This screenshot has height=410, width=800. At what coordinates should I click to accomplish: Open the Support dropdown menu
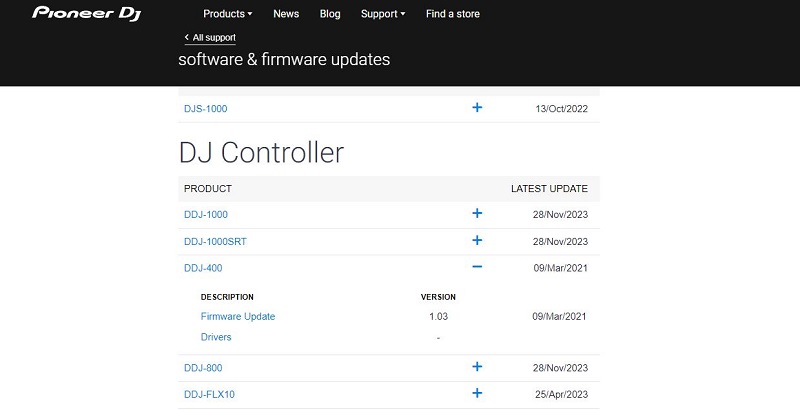pos(383,14)
